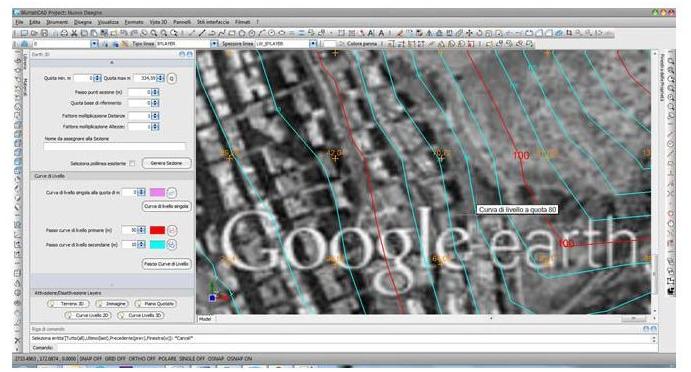Click the Redo arrow icon
The image size is (691, 372).
(x=134, y=33)
